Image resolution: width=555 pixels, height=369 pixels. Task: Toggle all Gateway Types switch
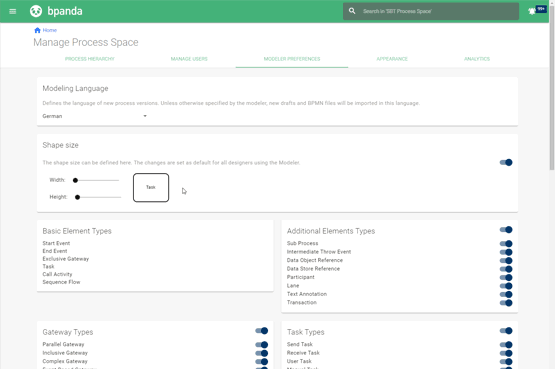[262, 331]
